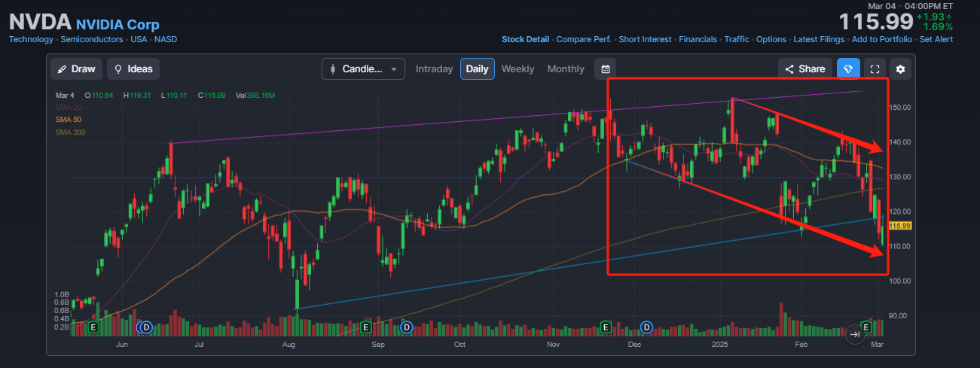Click the +1.93 price change value

[x=931, y=17]
